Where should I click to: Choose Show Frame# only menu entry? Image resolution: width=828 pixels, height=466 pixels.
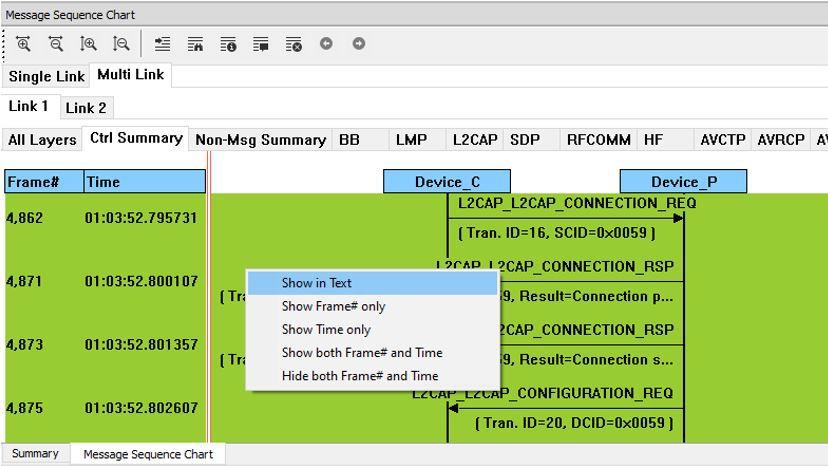373,306
